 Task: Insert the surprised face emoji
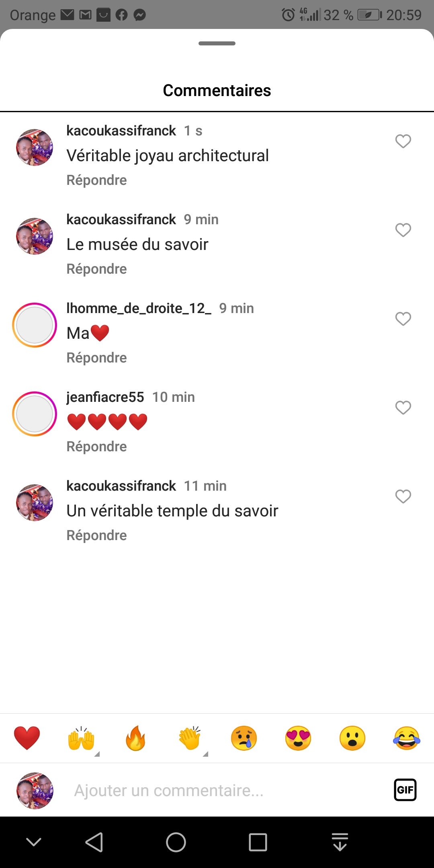[x=352, y=738]
